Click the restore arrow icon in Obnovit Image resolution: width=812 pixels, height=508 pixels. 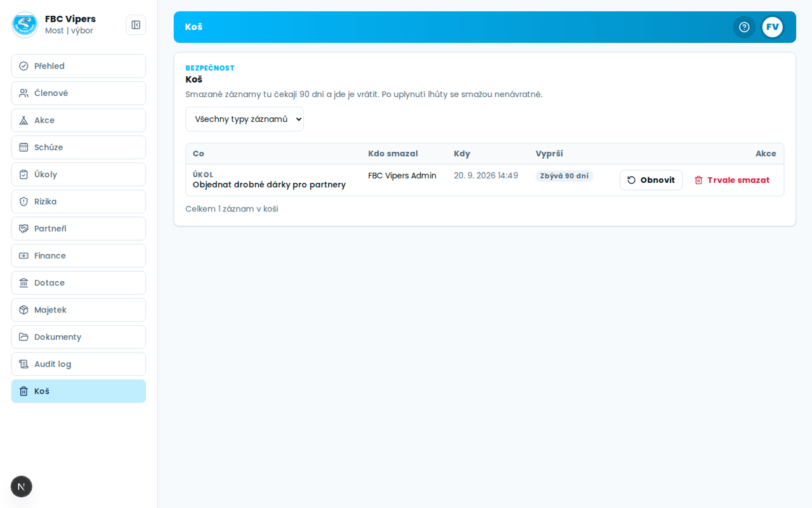(631, 180)
